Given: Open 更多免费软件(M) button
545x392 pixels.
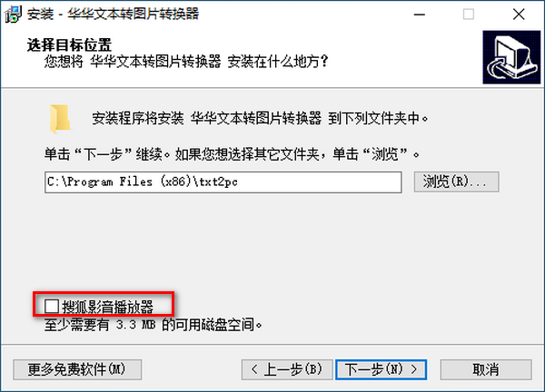Looking at the screenshot, I should pyautogui.click(x=77, y=369).
